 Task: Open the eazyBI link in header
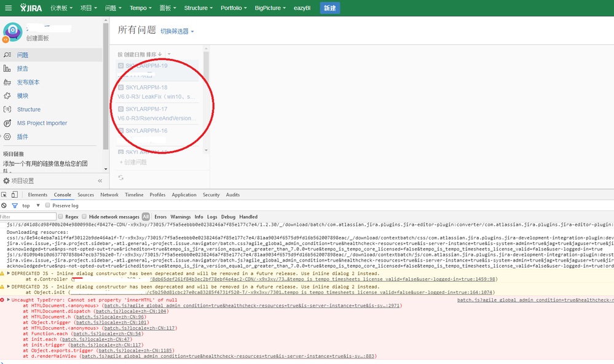(302, 8)
